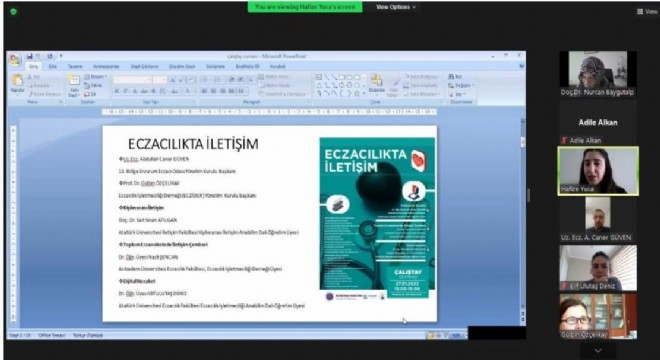
Task: Align text left in Paragraf group
Action: tap(204, 91)
